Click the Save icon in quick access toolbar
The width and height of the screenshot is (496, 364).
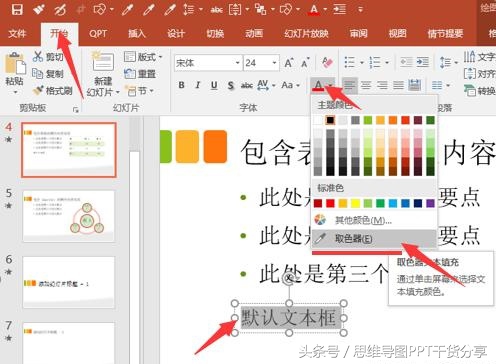click(x=17, y=9)
